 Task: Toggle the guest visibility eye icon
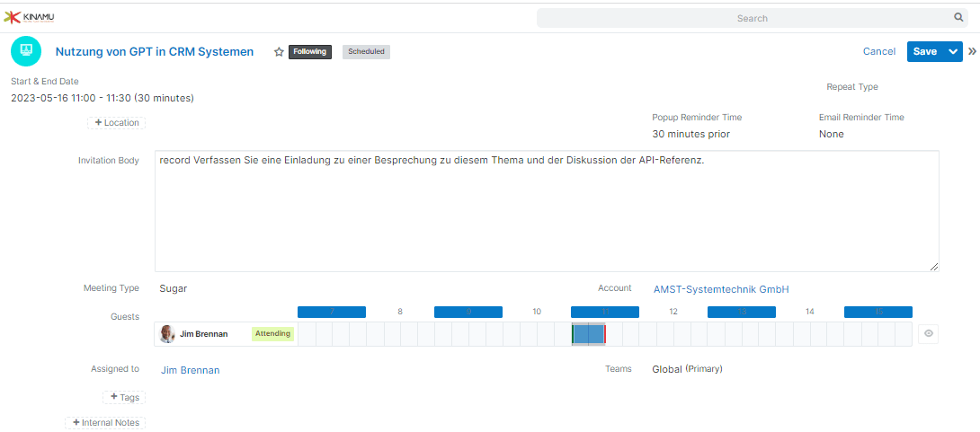(x=928, y=334)
